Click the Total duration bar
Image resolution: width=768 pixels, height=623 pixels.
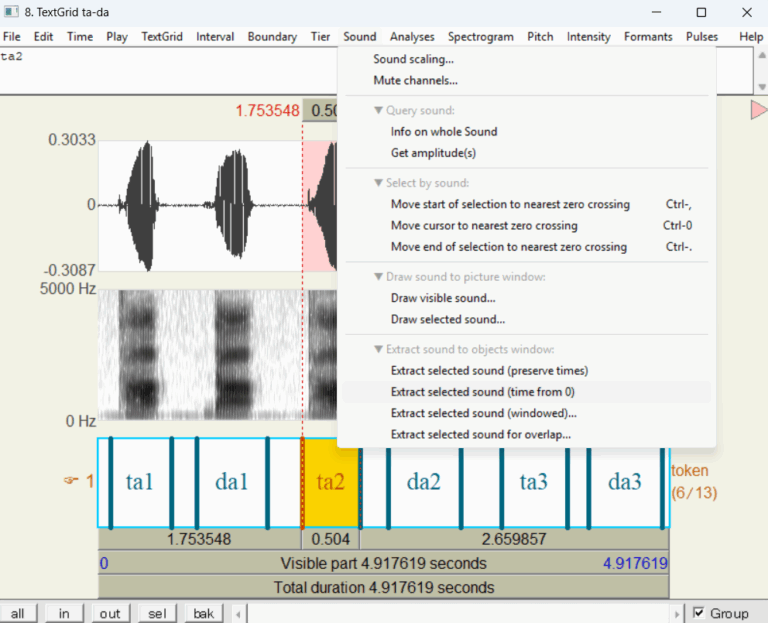384,587
